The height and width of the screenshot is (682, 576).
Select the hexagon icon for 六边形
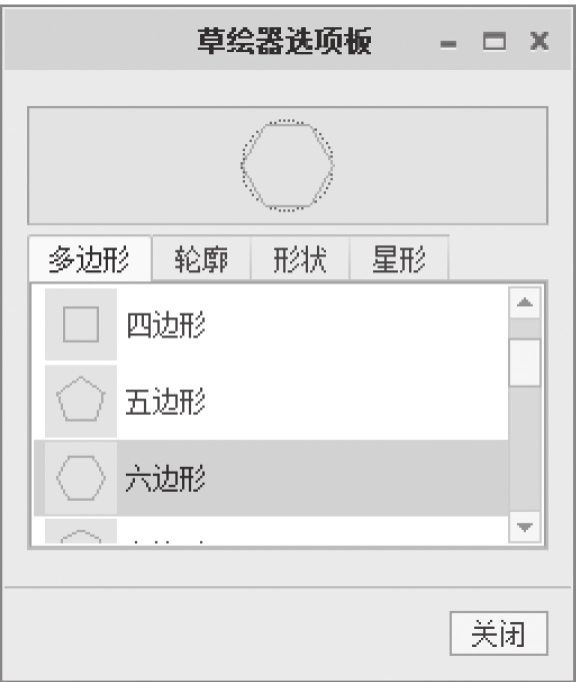81,478
